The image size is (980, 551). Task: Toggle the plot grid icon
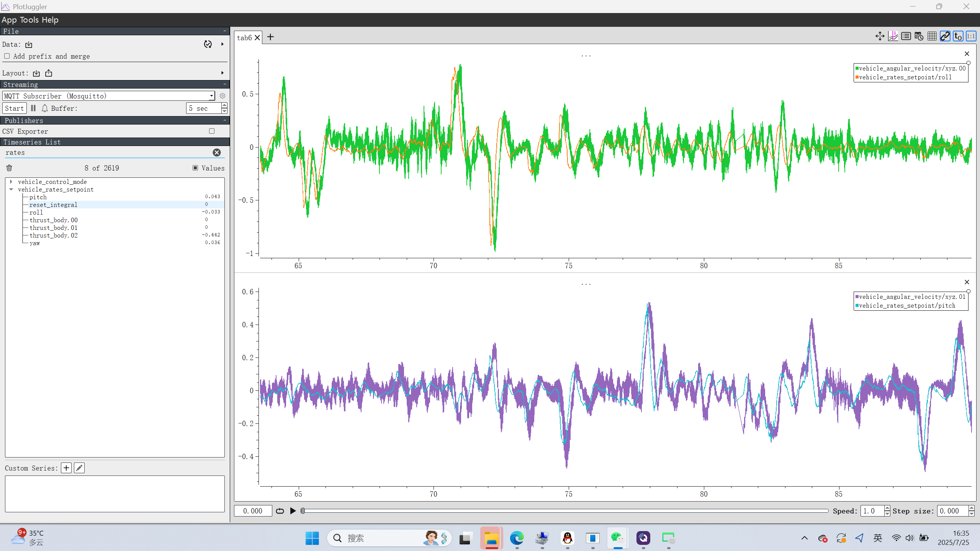click(x=932, y=36)
